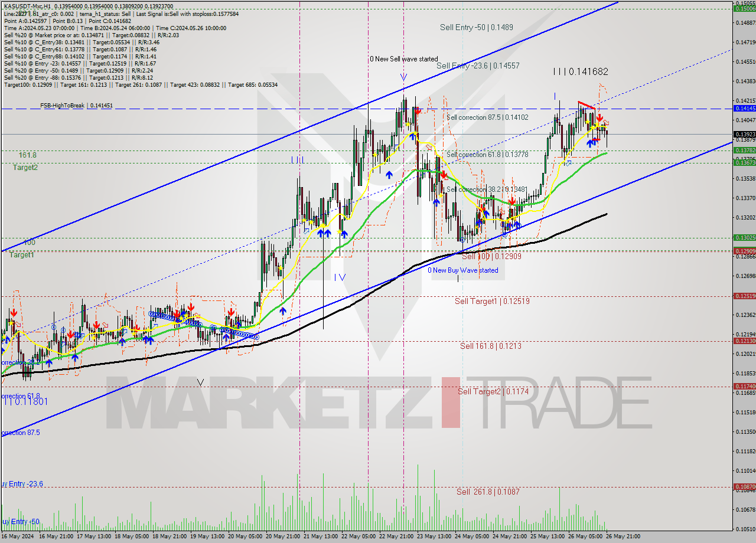The width and height of the screenshot is (756, 543).
Task: Click the '0 New Buy Wave started' annotation
Action: click(x=463, y=270)
